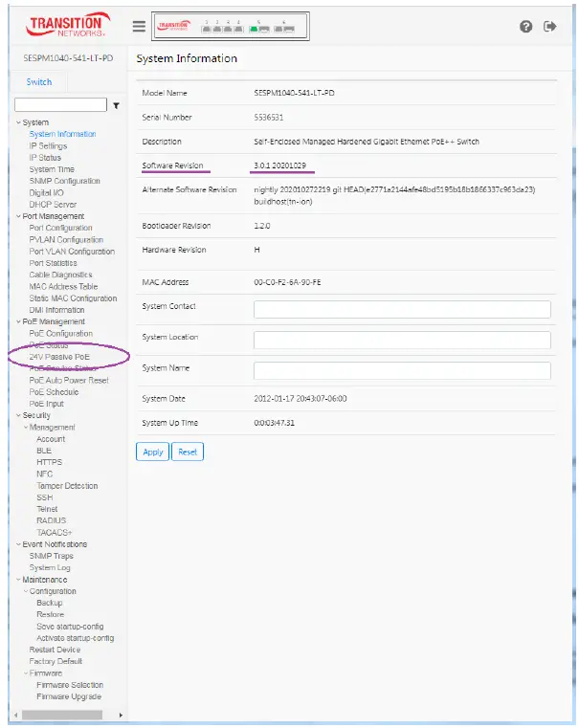The image size is (579, 728).
Task: Open the Telnet settings page
Action: [47, 509]
